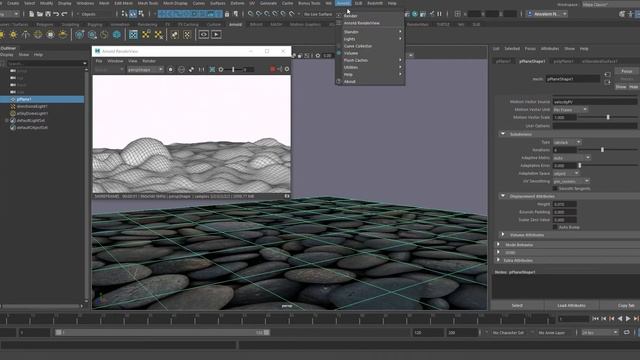640x360 pixels.
Task: Switch to polyPlane1 attribute tab
Action: pyautogui.click(x=563, y=61)
